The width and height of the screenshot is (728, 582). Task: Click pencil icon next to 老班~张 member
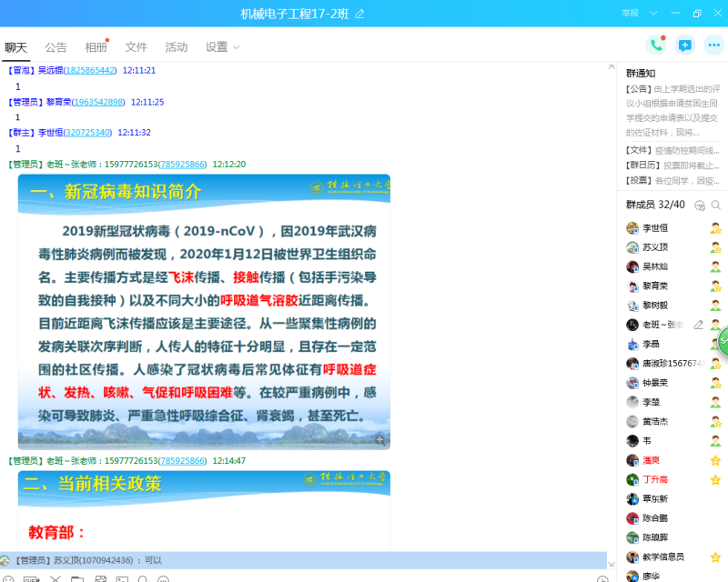tap(698, 325)
